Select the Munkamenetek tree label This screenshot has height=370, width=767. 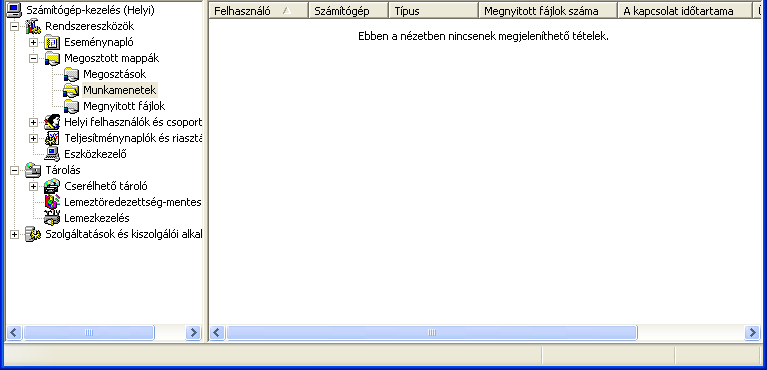[120, 90]
